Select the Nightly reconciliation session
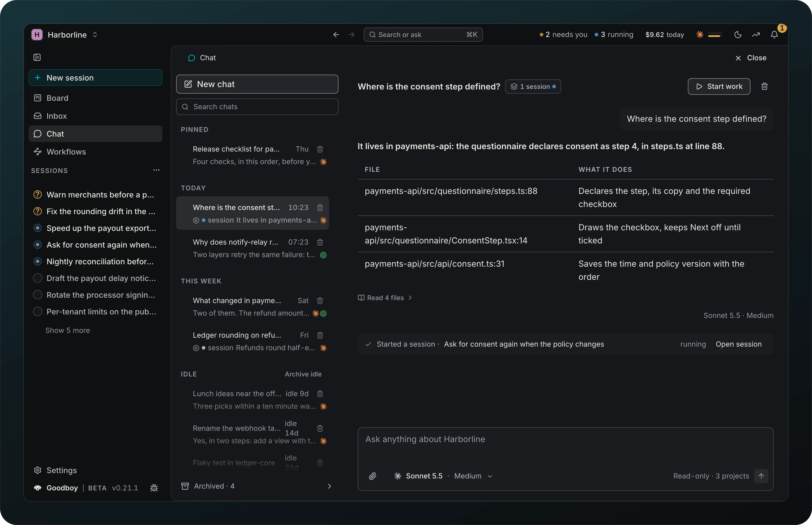The height and width of the screenshot is (525, 812). pos(96,262)
